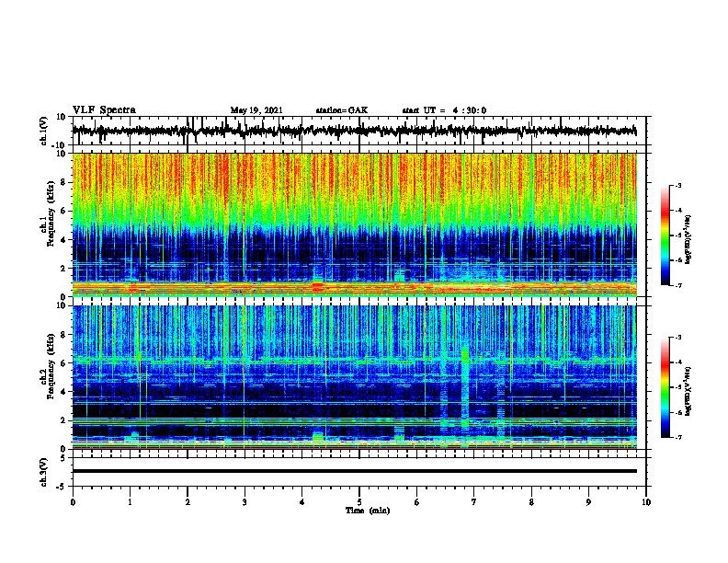Click the ch.2 color scale units label
Viewport: 728px width, 563px height.
click(688, 391)
